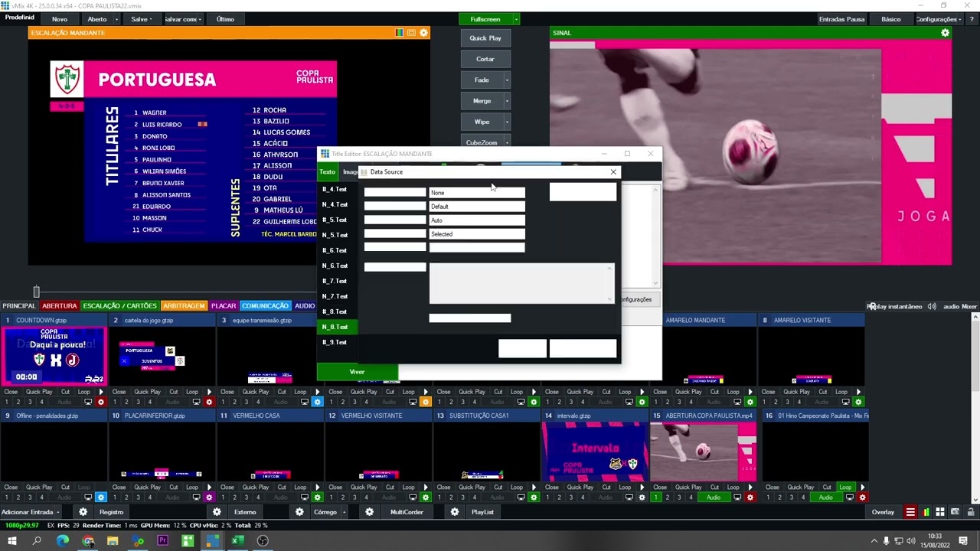Expand Adicionar Entrada dropdown arrow
Viewport: 980px width, 551px height.
59,512
